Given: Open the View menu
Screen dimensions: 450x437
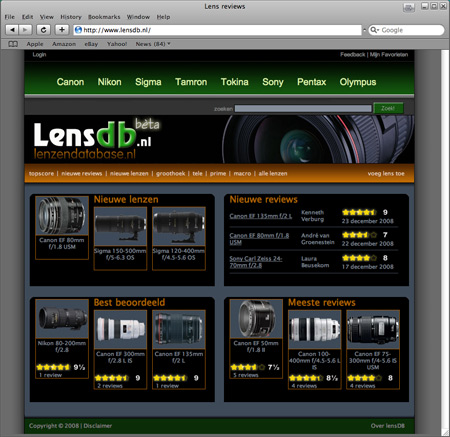Looking at the screenshot, I should [x=47, y=17].
